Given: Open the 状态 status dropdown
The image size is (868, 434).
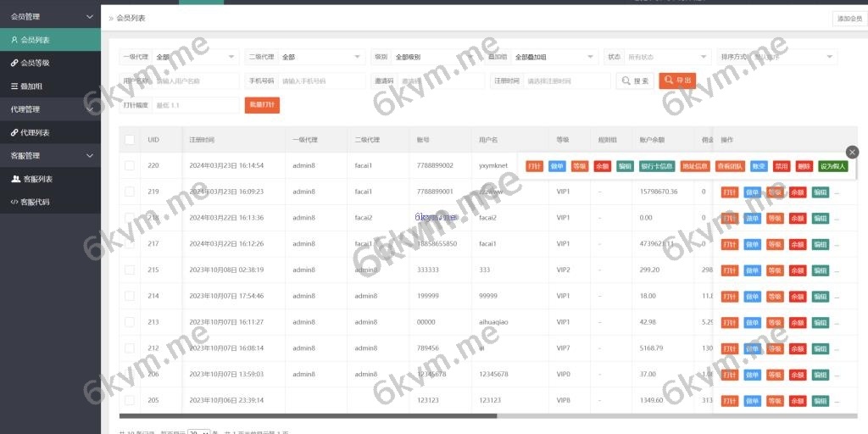Looking at the screenshot, I should coord(657,58).
